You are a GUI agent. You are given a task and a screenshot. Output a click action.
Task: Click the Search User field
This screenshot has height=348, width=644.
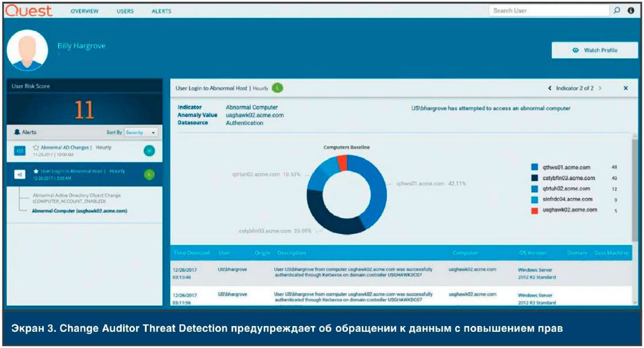pos(549,11)
